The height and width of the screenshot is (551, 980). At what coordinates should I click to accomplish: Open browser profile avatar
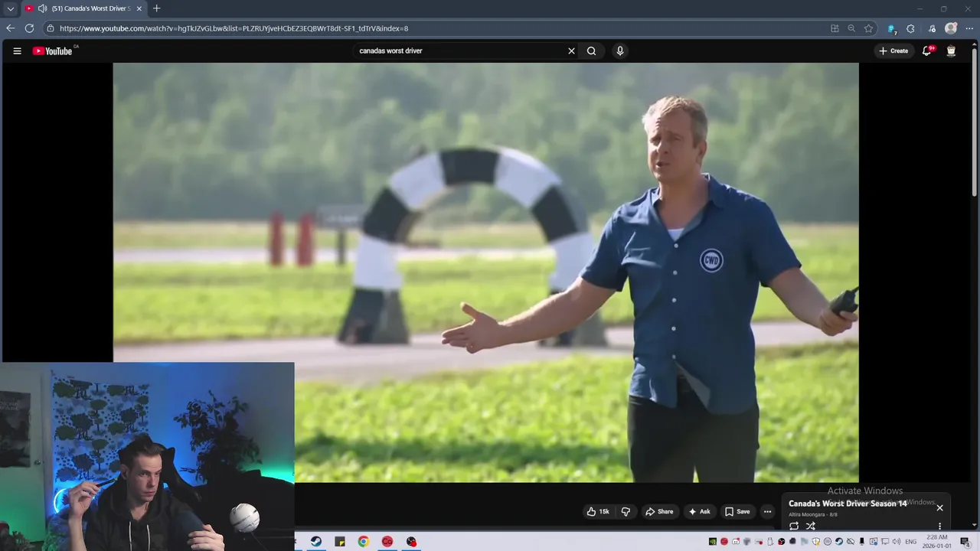pos(951,28)
